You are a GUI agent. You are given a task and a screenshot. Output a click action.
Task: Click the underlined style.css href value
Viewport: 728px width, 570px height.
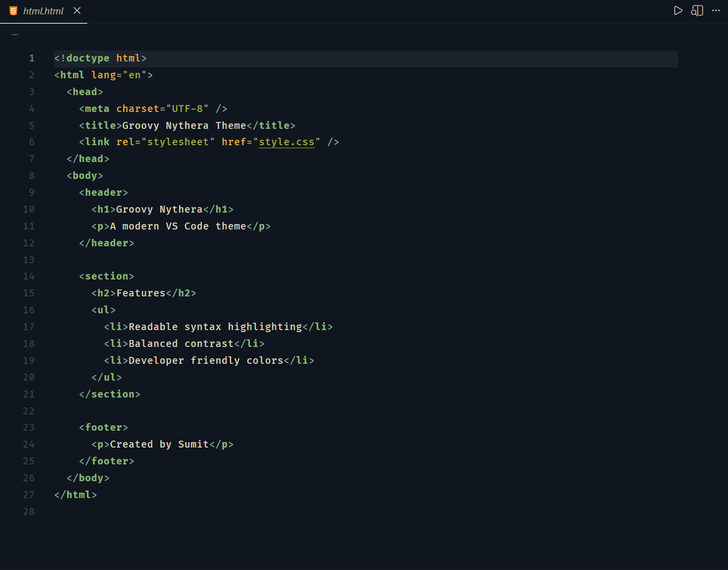tap(287, 142)
